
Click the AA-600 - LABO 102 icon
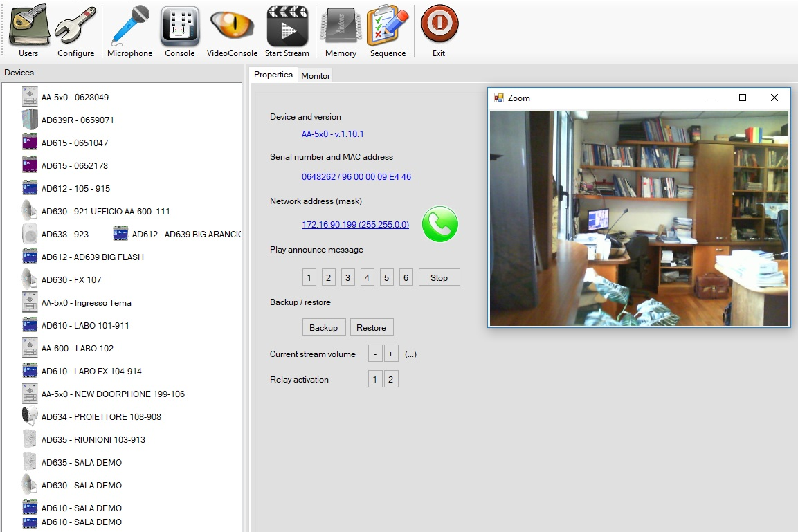pos(30,348)
